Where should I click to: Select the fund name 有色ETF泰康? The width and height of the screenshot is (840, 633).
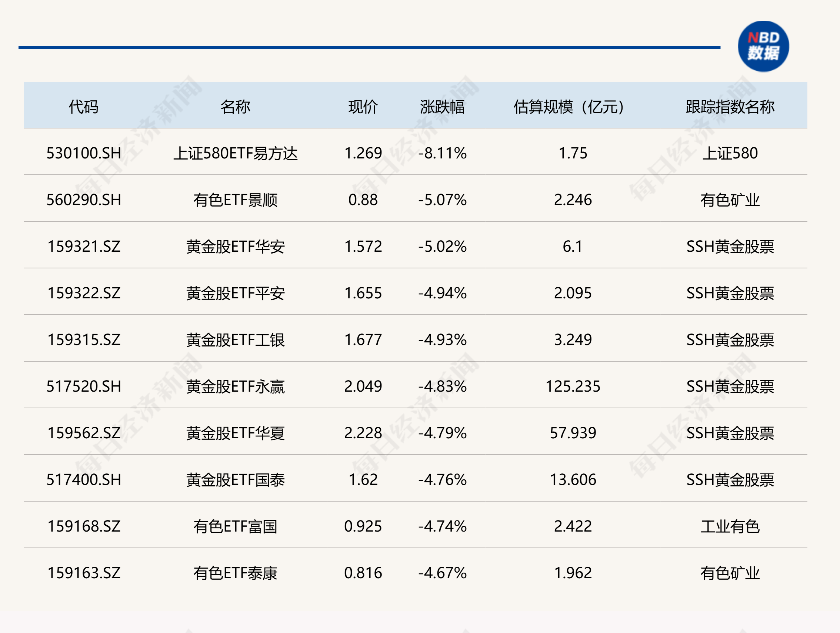(x=236, y=573)
